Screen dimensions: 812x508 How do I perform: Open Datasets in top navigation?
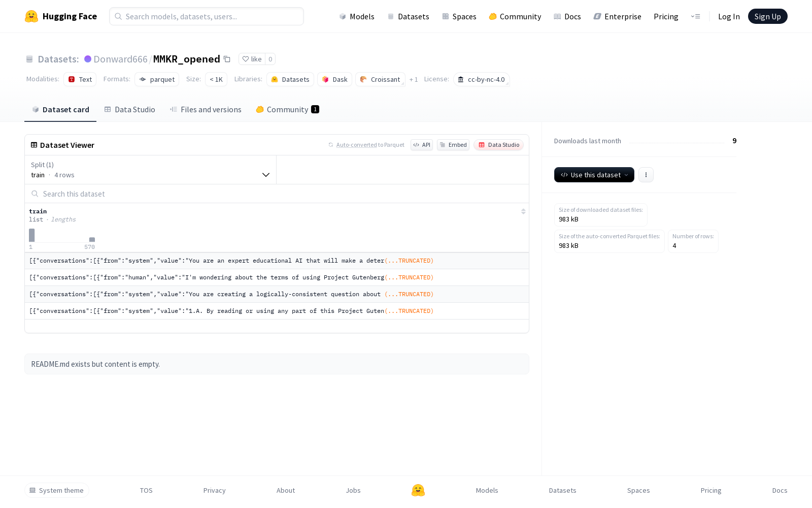[408, 16]
